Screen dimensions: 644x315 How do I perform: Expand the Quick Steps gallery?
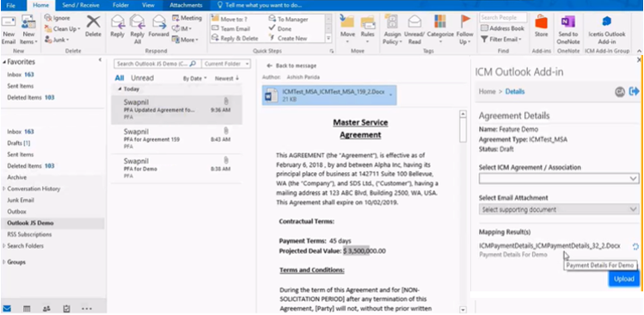[x=328, y=38]
